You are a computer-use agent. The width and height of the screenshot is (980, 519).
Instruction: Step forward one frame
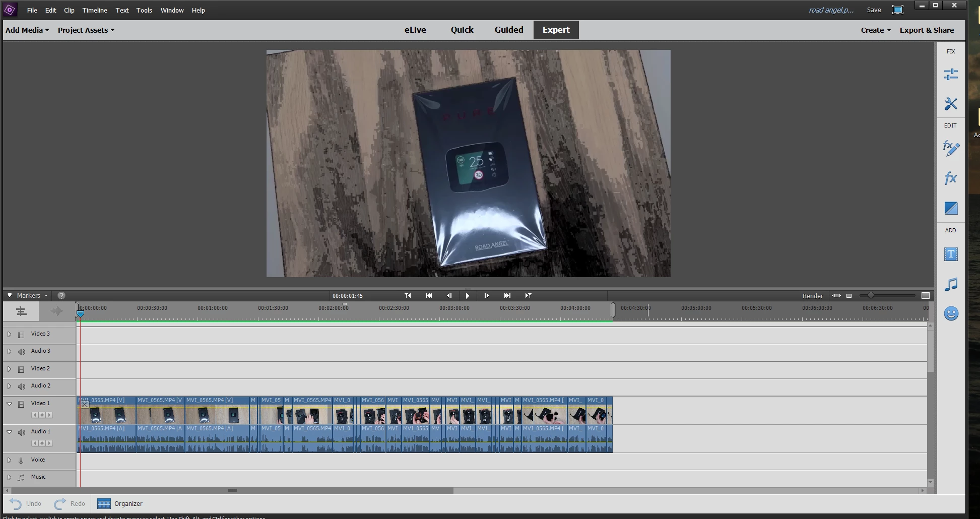pos(486,296)
